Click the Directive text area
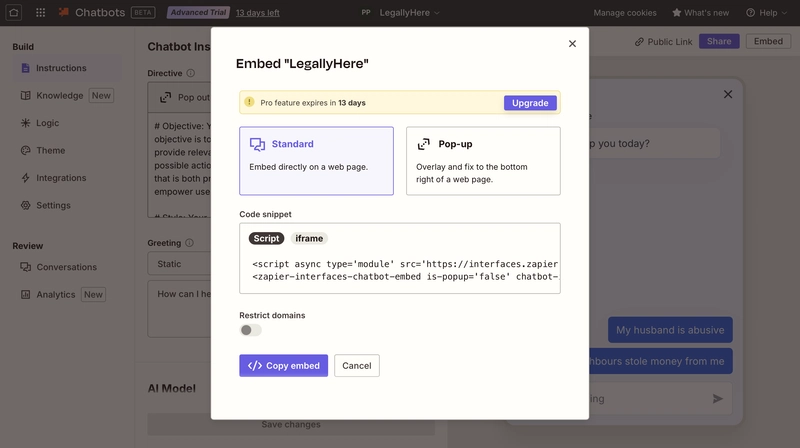The width and height of the screenshot is (800, 448). [x=180, y=165]
